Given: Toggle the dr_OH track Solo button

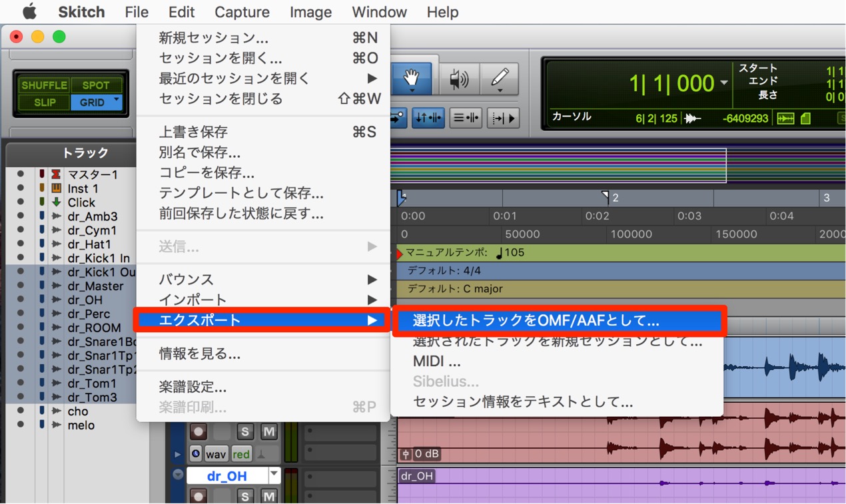Looking at the screenshot, I should [245, 496].
